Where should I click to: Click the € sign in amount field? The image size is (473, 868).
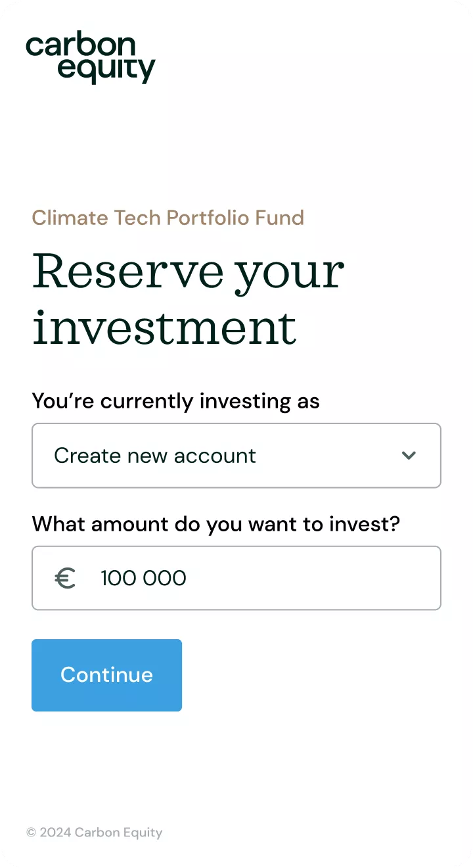pos(66,578)
